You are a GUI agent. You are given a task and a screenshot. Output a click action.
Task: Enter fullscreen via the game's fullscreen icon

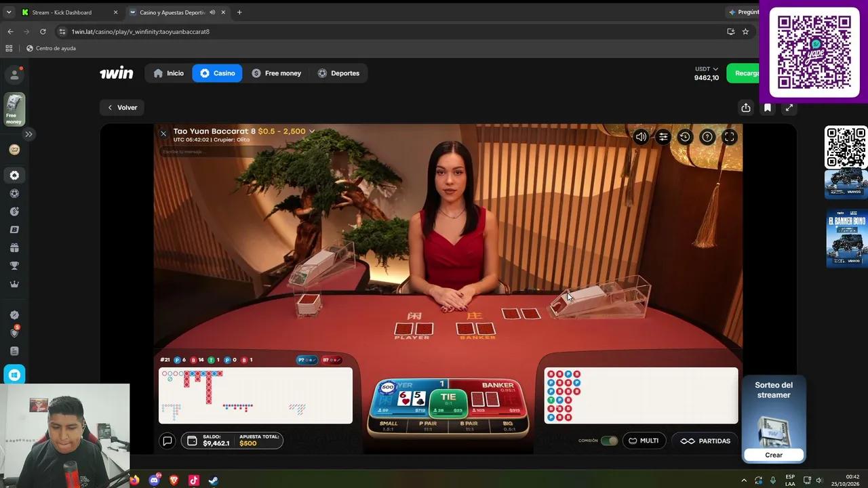click(x=730, y=137)
